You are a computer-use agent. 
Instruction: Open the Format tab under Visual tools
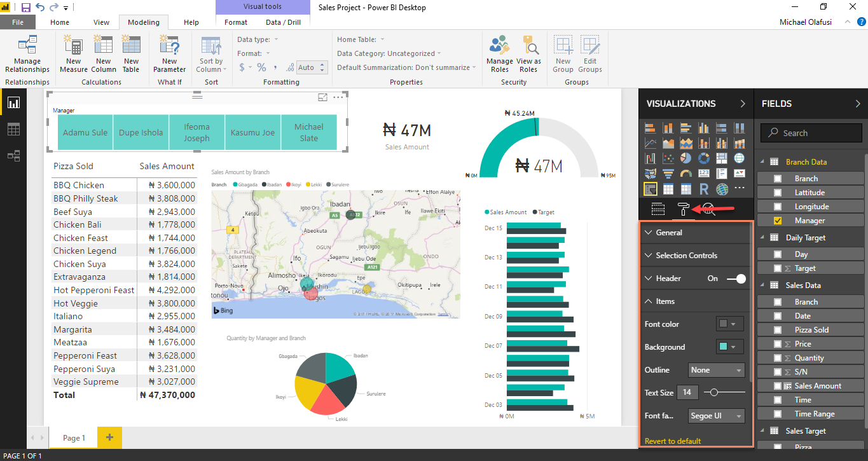click(x=235, y=22)
